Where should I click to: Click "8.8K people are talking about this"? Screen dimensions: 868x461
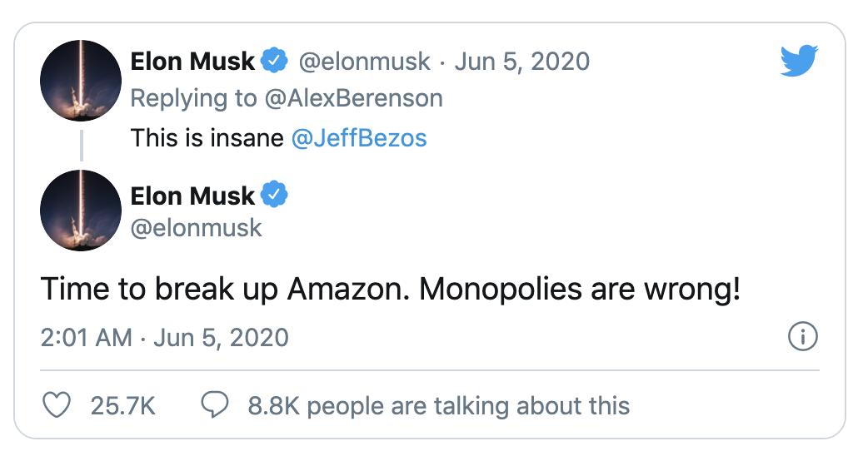click(438, 405)
